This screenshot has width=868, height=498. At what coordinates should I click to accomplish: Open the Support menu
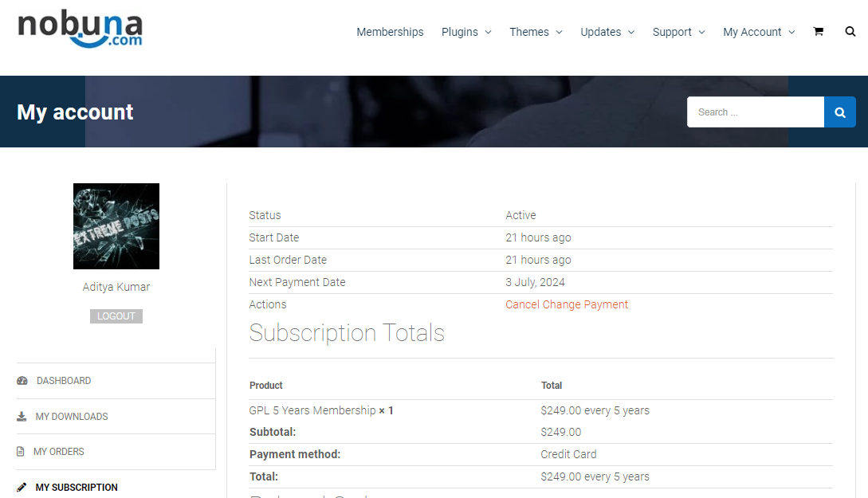pos(678,32)
